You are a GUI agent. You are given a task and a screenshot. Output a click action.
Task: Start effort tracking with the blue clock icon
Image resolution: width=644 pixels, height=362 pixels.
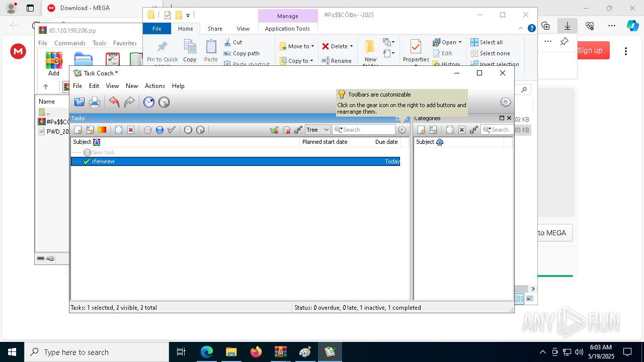click(x=149, y=102)
